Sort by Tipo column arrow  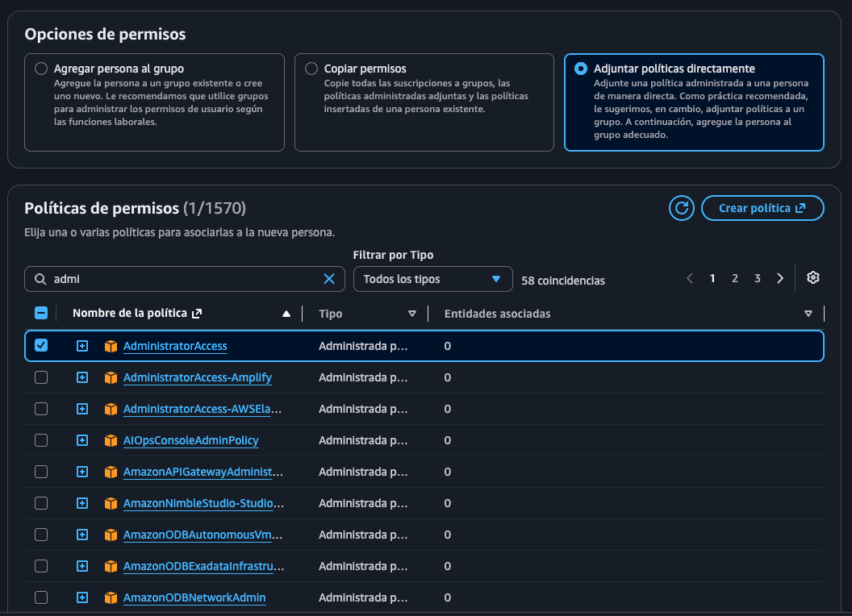(411, 314)
